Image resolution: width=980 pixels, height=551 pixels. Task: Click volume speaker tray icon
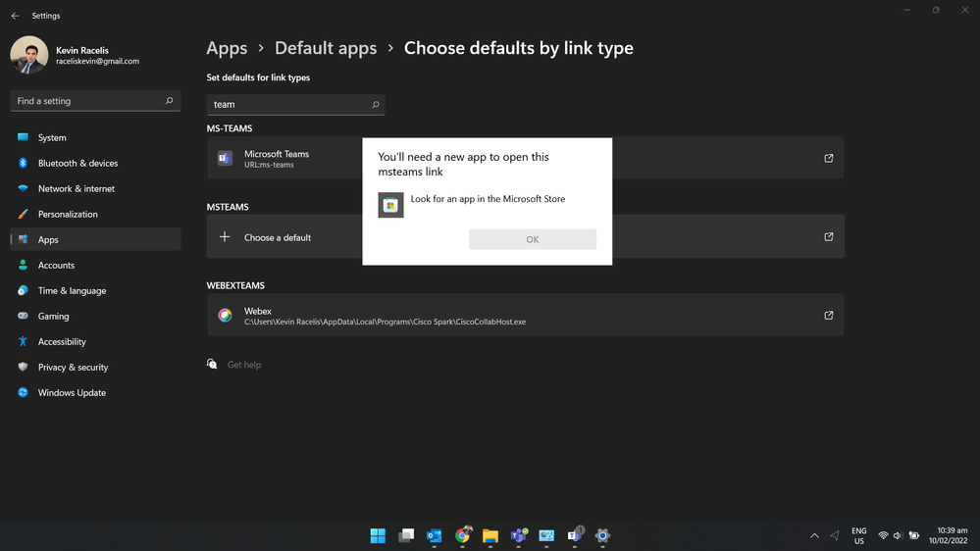pos(899,536)
